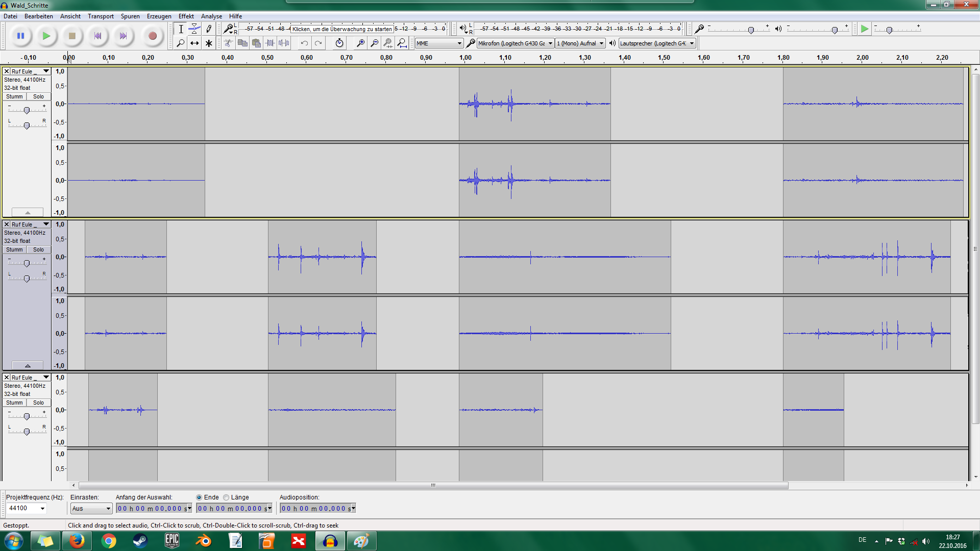Open the Projektfrequenz 44100 dropdown
The height and width of the screenshot is (551, 980).
coord(42,508)
